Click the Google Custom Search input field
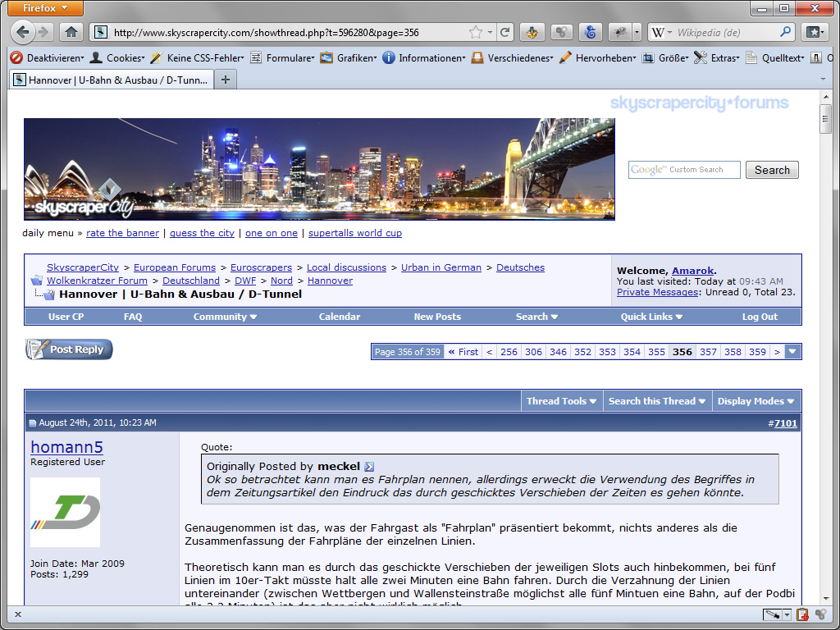This screenshot has height=630, width=840. click(684, 170)
